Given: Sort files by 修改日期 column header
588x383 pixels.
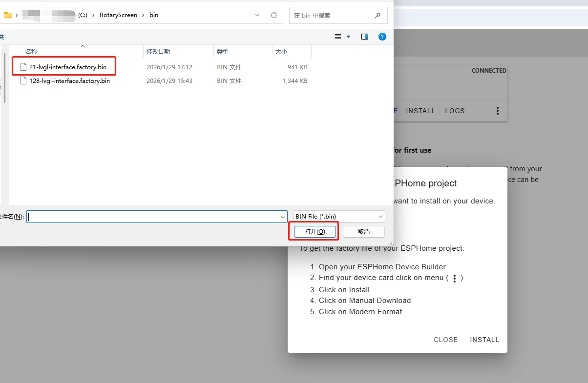Looking at the screenshot, I should (158, 51).
